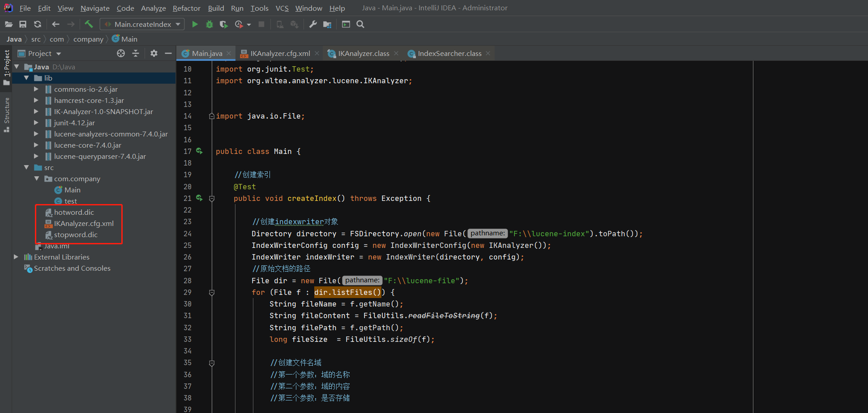Select IKAnalyzer.cfg.xml in the project tree
This screenshot has width=868, height=413.
[84, 223]
